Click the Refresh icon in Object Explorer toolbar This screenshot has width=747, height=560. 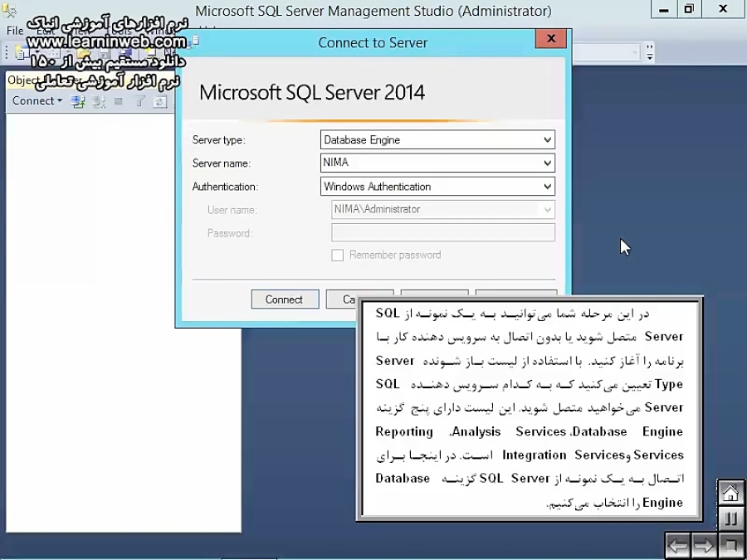pyautogui.click(x=159, y=101)
